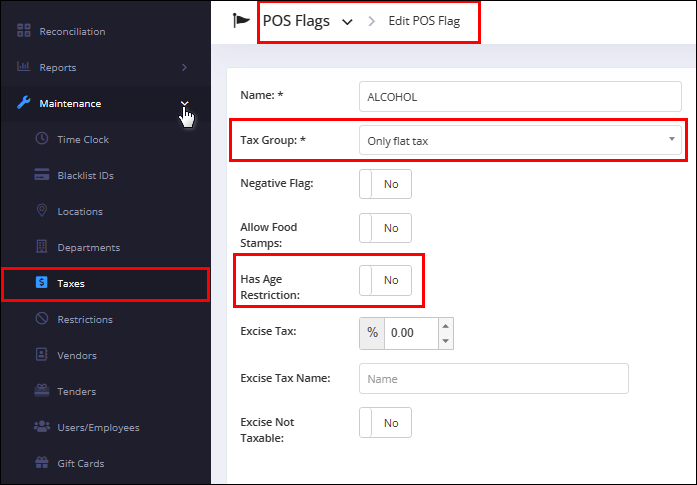The image size is (697, 485).
Task: Click the Departments building icon
Action: tap(42, 246)
